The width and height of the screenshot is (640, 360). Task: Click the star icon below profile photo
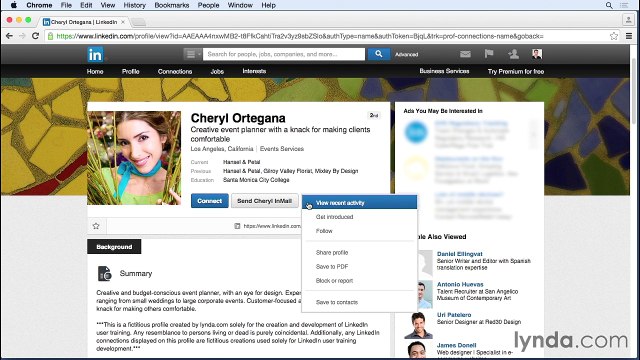click(96, 226)
